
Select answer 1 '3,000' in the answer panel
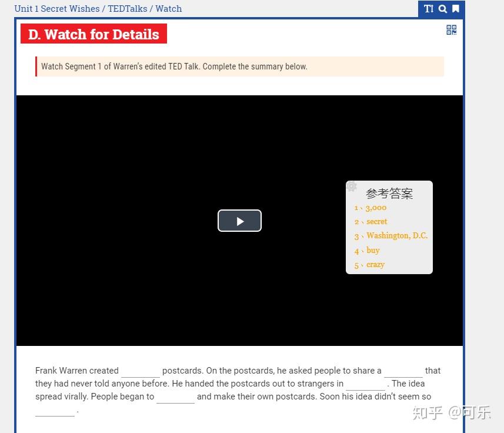(x=375, y=207)
